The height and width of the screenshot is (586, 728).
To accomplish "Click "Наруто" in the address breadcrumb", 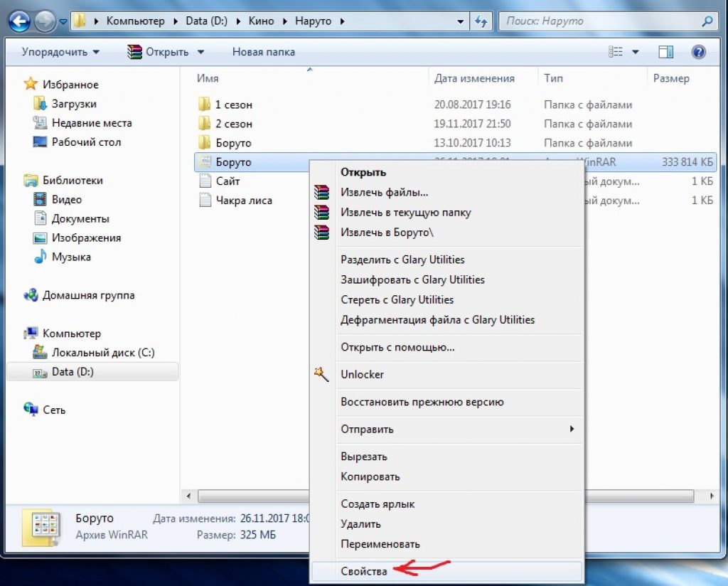I will pos(314,21).
